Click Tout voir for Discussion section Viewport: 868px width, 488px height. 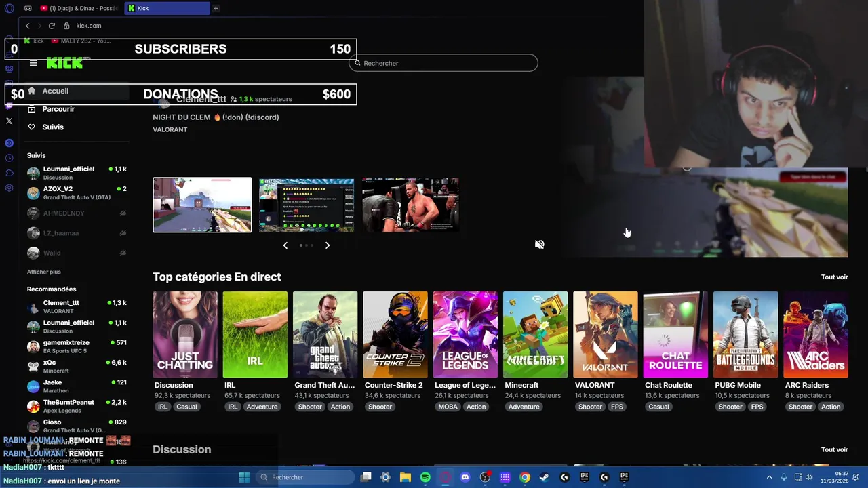[x=834, y=449]
